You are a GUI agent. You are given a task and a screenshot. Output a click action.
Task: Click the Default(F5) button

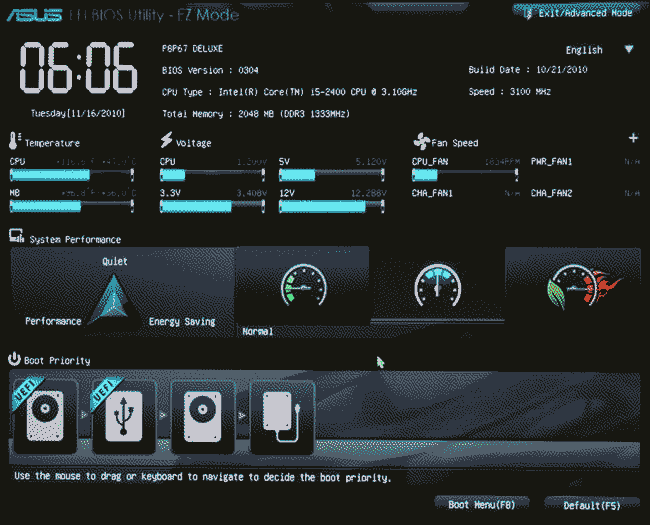click(592, 505)
